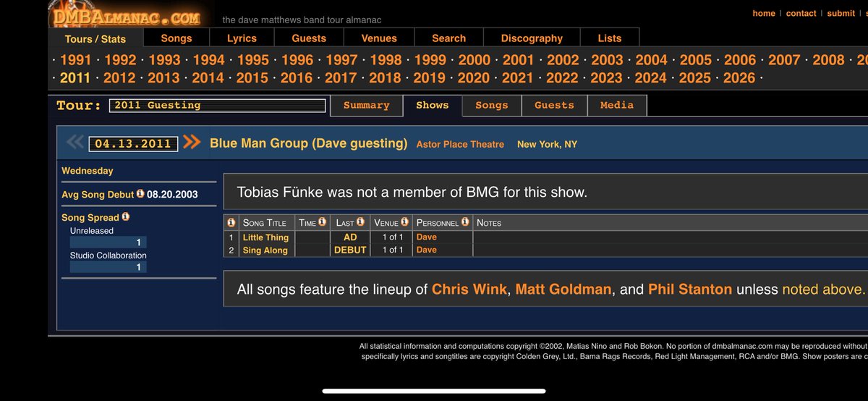Viewport: 868px width, 401px height.
Task: Click info icon next to Personnel header
Action: pos(465,222)
